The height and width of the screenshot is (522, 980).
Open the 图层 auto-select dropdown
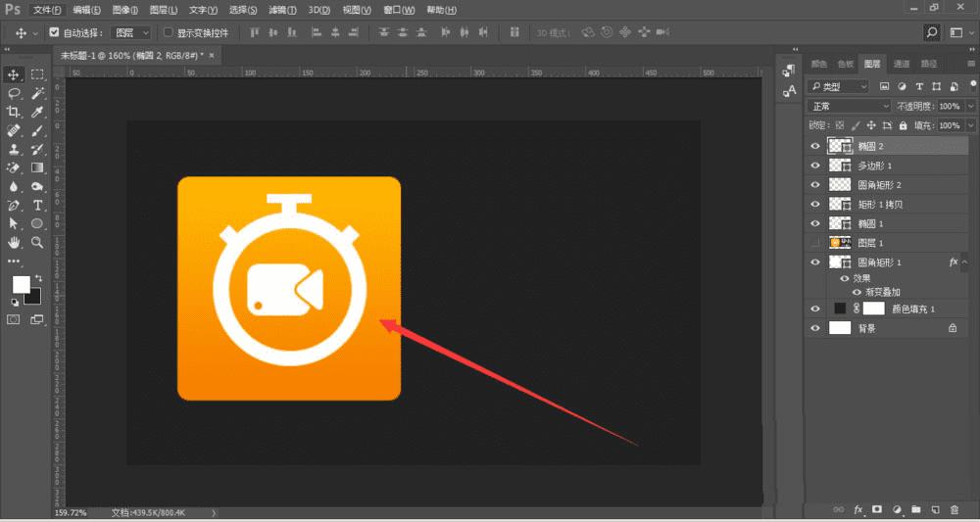131,32
